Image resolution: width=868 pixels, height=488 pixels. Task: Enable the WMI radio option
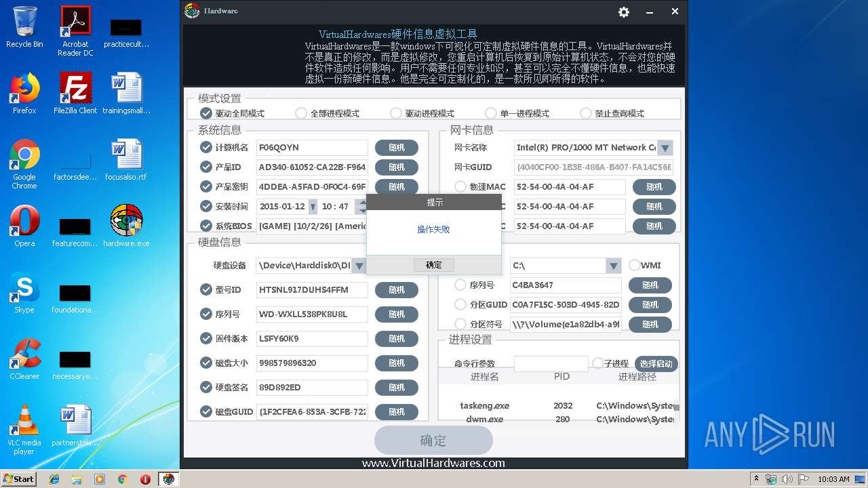tap(635, 265)
